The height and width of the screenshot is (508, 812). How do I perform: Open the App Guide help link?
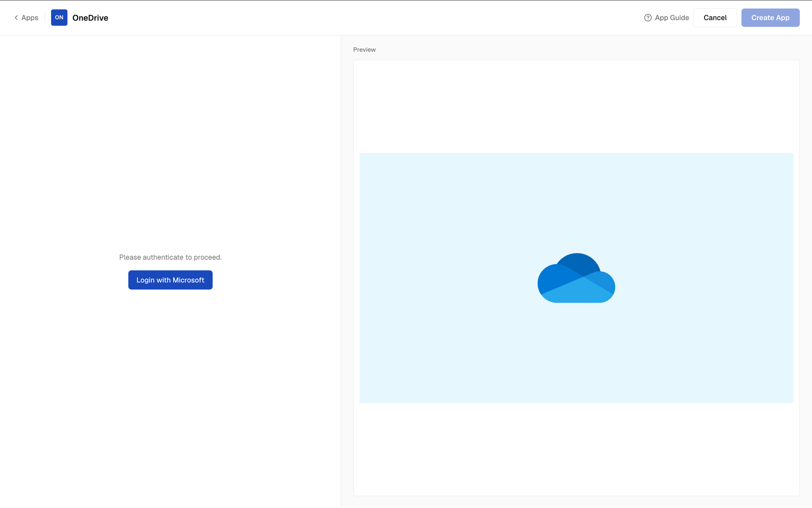click(x=666, y=18)
